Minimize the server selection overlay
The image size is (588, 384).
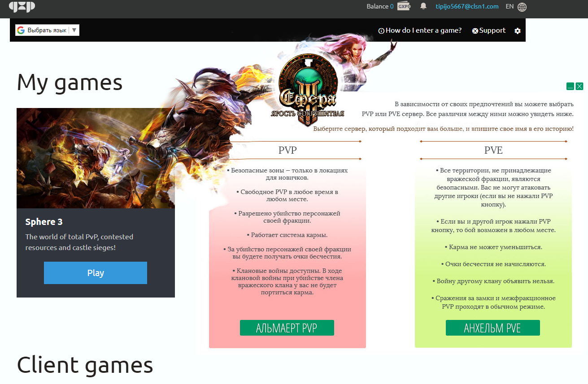point(570,86)
